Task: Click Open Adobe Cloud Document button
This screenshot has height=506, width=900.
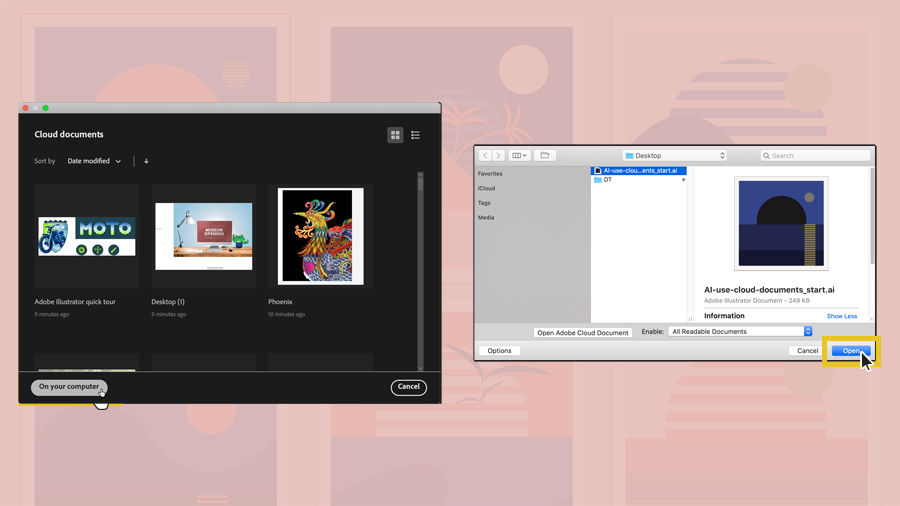Action: [583, 333]
